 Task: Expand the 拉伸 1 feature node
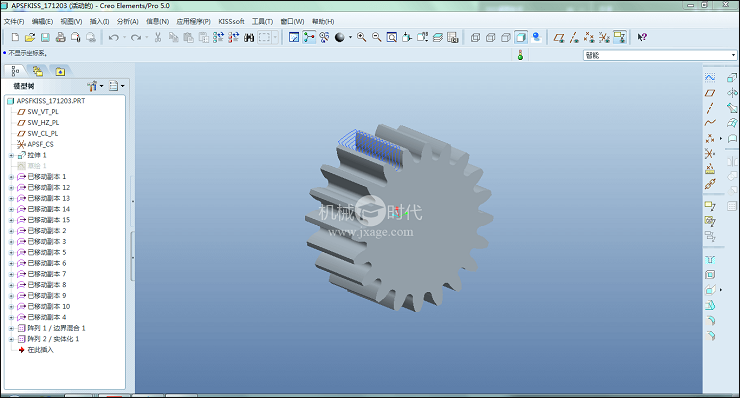click(11, 155)
